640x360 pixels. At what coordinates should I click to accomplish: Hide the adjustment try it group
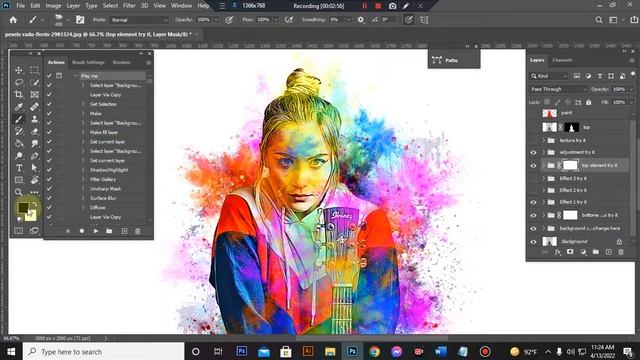[533, 152]
